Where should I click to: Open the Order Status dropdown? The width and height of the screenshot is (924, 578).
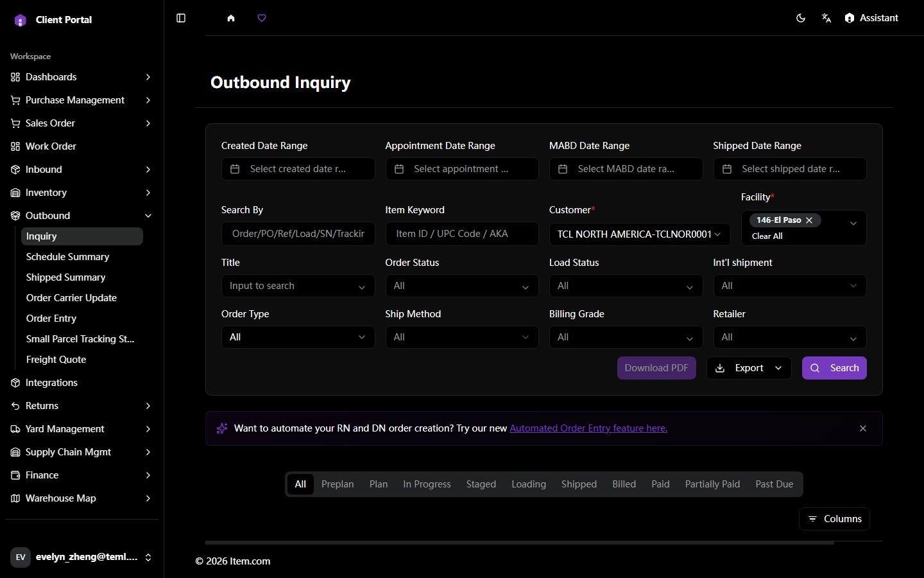(462, 286)
